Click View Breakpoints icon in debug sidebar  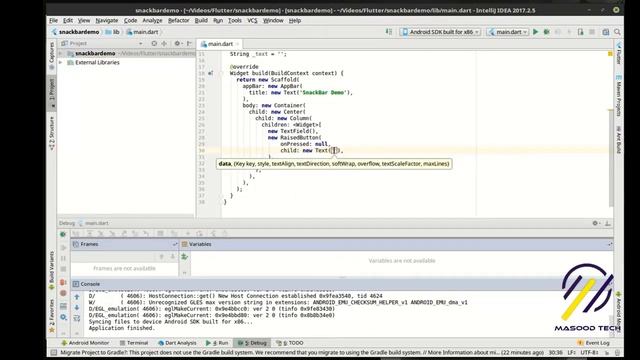(x=63, y=282)
